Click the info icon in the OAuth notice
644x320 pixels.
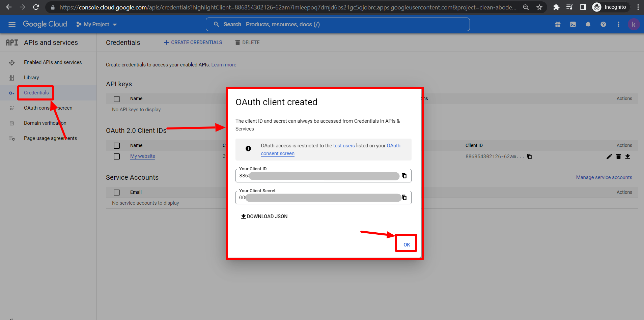tap(248, 148)
